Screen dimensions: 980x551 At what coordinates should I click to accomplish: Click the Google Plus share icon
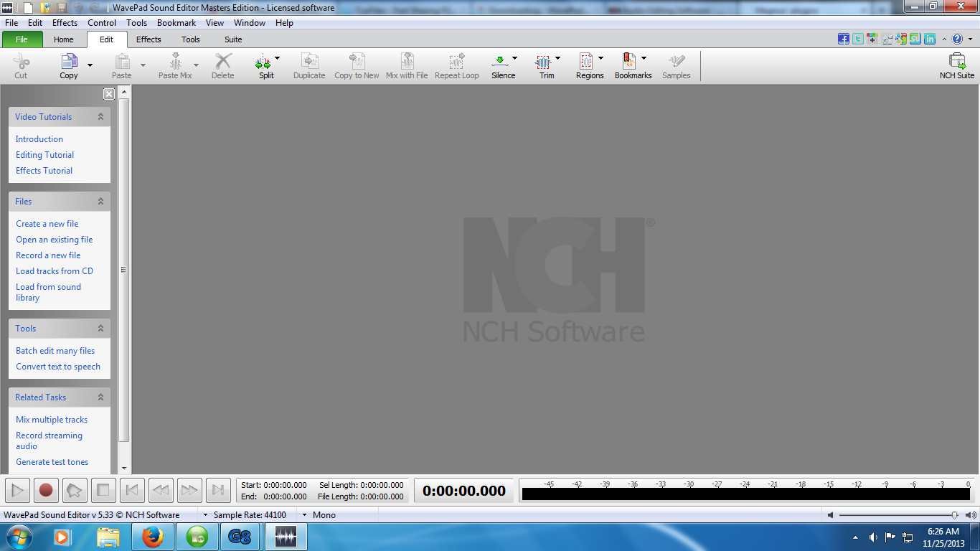point(872,39)
